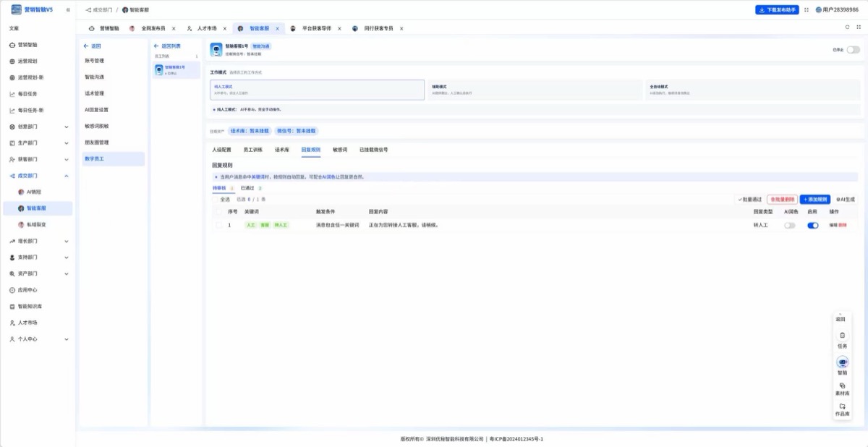Click the 每日任务 chart icon in sidebar
Viewport: 868px width, 447px height.
coord(12,94)
